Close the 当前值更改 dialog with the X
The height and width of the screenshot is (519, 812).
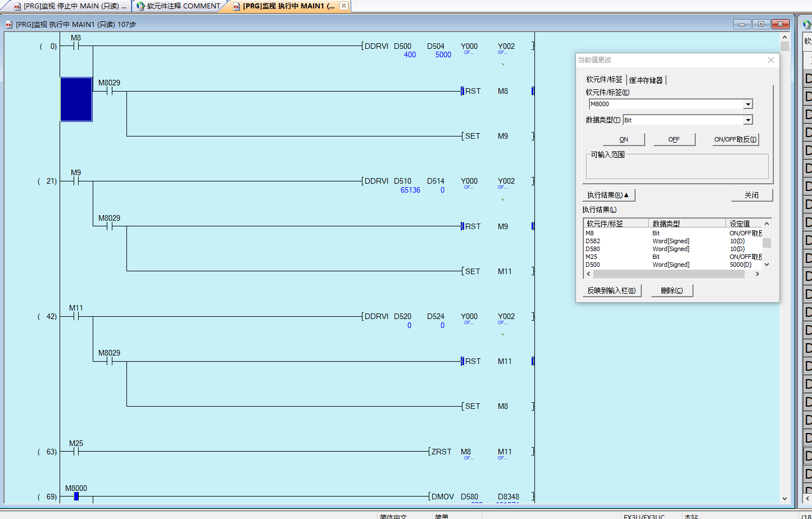(771, 60)
